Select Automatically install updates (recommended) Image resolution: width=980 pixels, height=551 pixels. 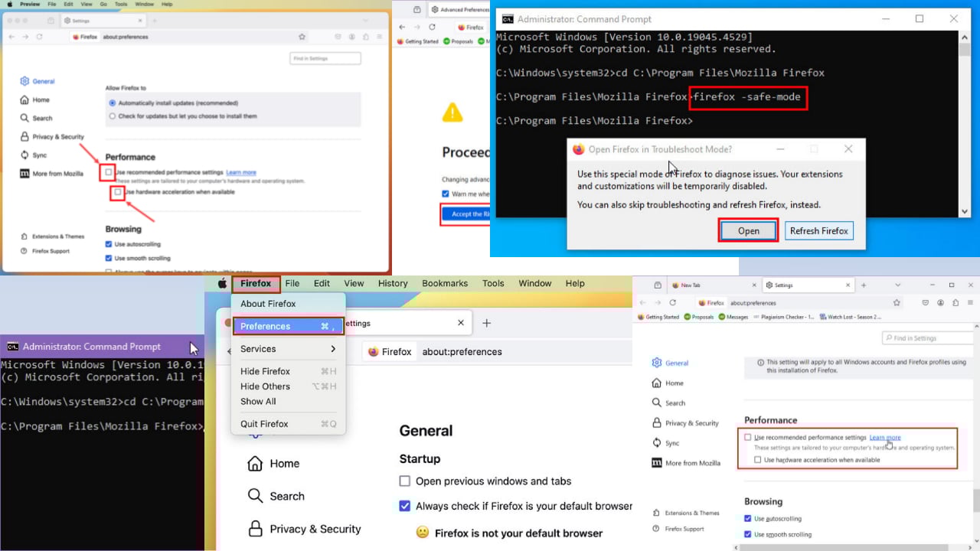coord(113,103)
